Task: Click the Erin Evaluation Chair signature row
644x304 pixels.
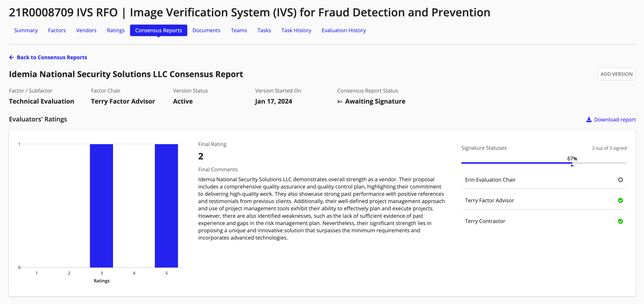Action: click(x=544, y=180)
